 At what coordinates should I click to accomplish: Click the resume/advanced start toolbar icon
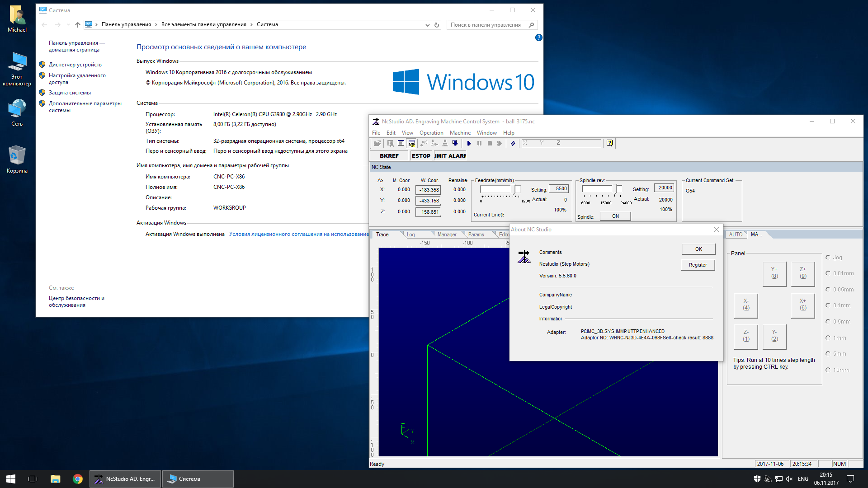point(500,143)
